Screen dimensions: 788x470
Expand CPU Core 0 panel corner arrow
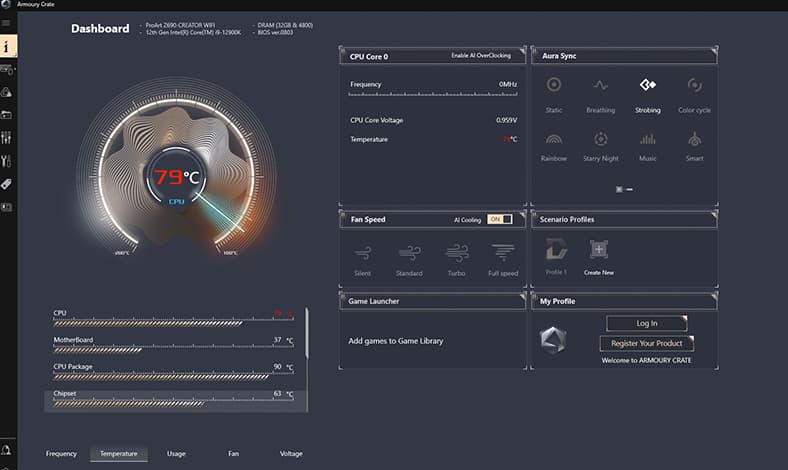523,50
